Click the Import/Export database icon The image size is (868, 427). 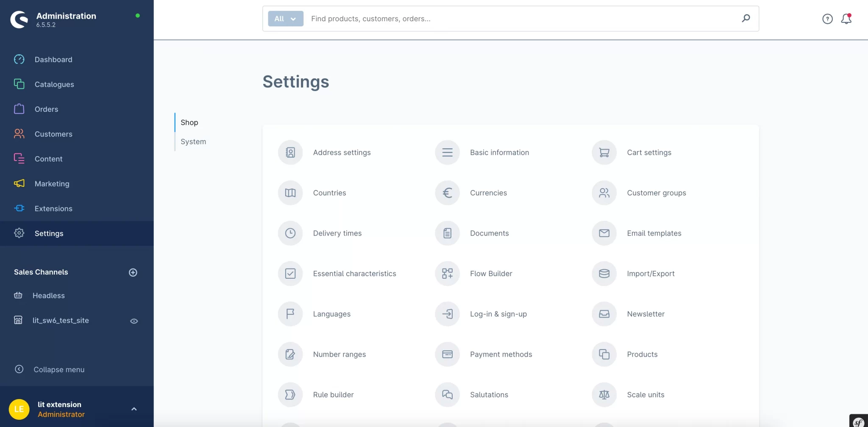click(604, 273)
